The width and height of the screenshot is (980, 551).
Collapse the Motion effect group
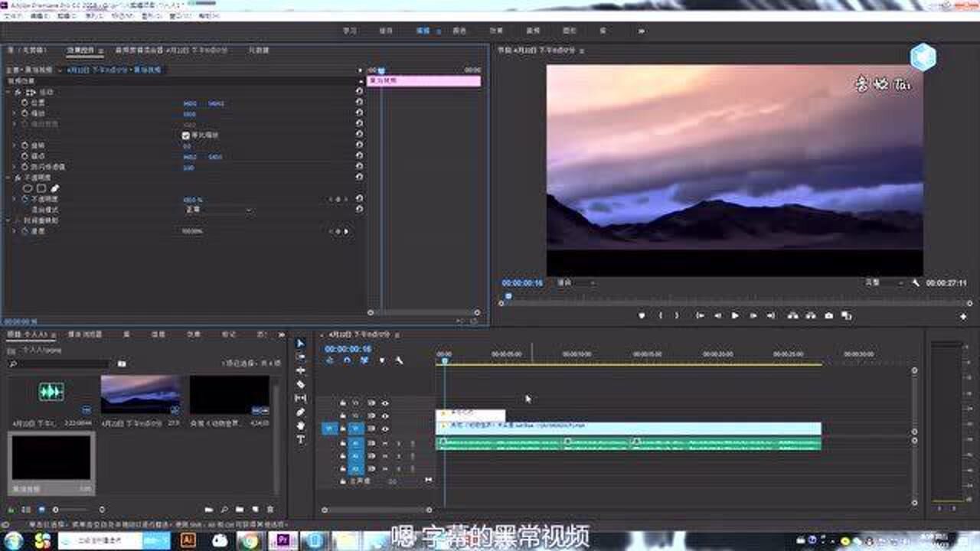(x=8, y=92)
